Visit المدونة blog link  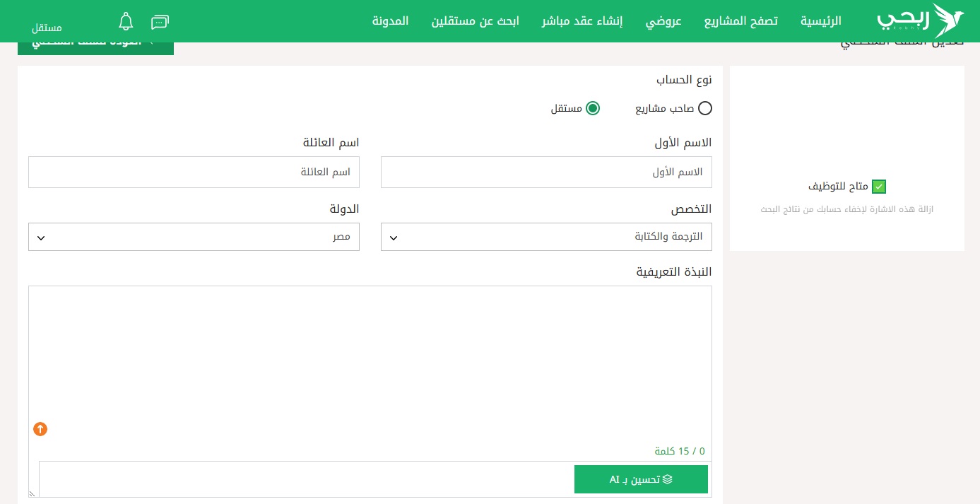(390, 20)
